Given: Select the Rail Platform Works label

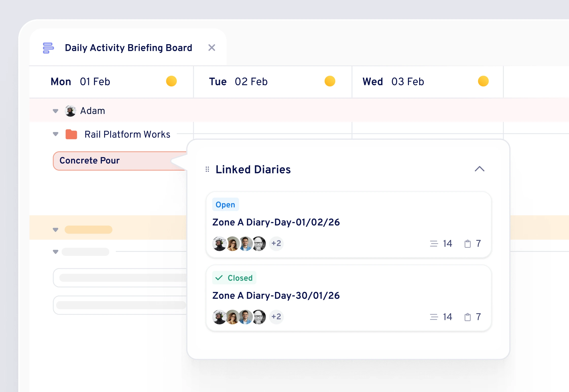Looking at the screenshot, I should pos(127,134).
